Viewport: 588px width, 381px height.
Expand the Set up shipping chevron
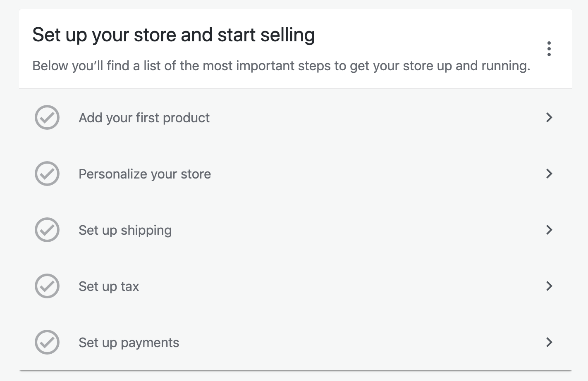pyautogui.click(x=549, y=230)
